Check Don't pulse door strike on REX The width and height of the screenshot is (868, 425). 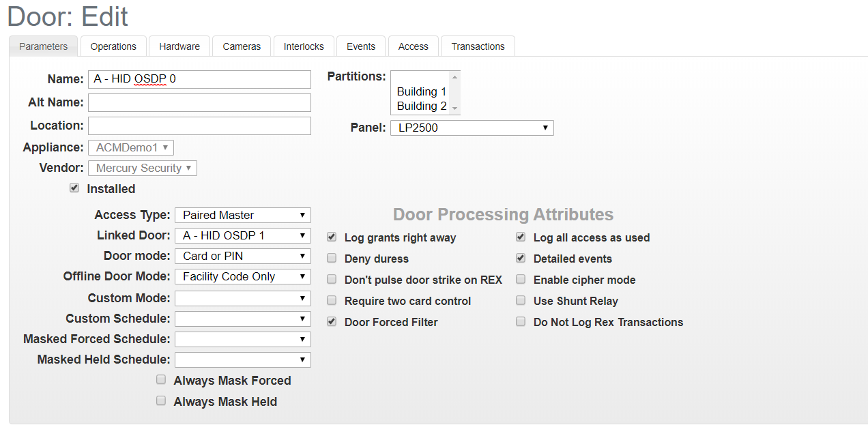pyautogui.click(x=331, y=279)
